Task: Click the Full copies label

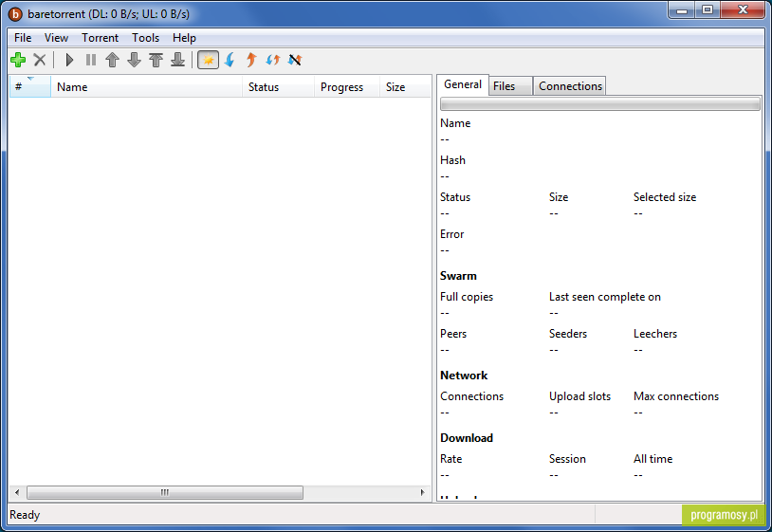Action: [x=467, y=297]
